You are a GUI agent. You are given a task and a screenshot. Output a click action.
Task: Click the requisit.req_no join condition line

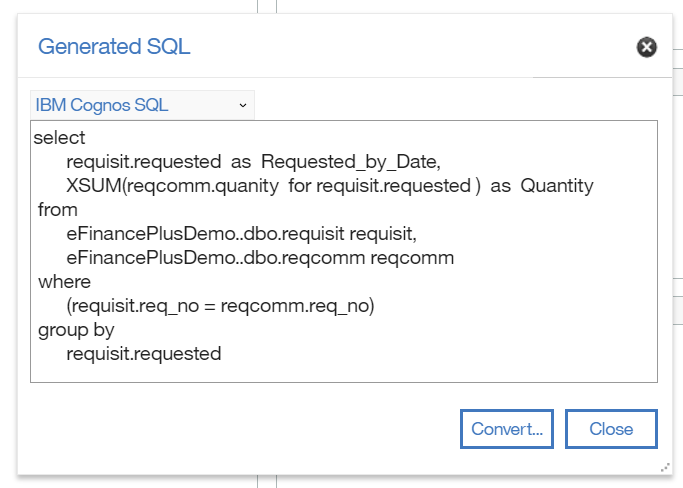[x=220, y=306]
